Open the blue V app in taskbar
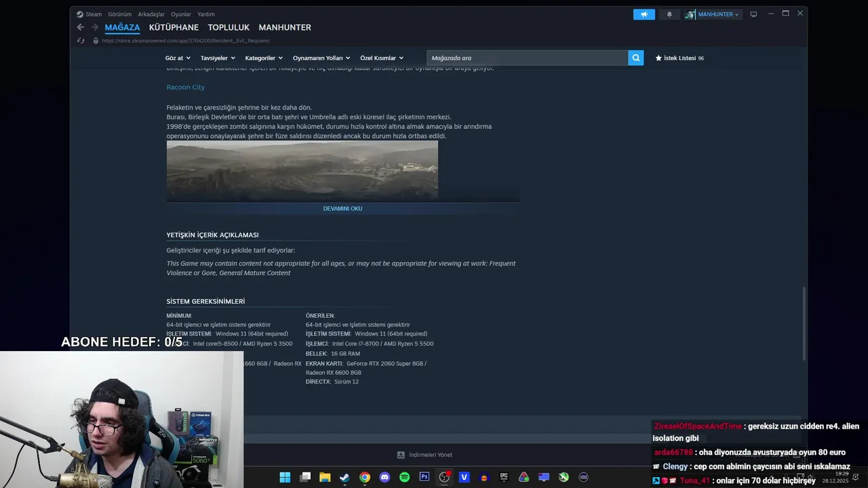The width and height of the screenshot is (868, 488). (x=465, y=477)
